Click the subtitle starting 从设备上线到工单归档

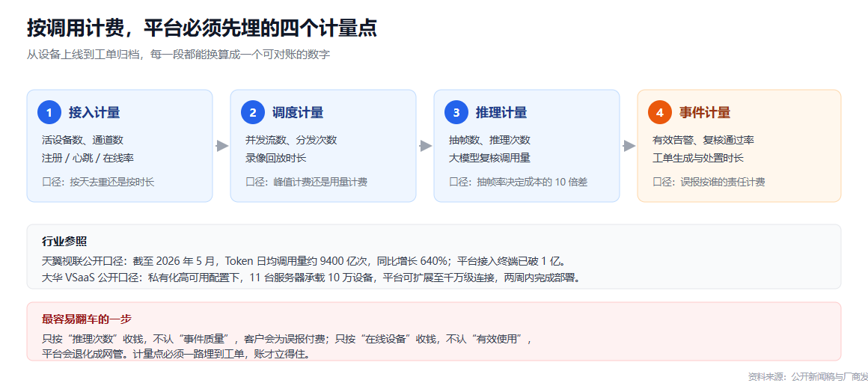point(178,55)
